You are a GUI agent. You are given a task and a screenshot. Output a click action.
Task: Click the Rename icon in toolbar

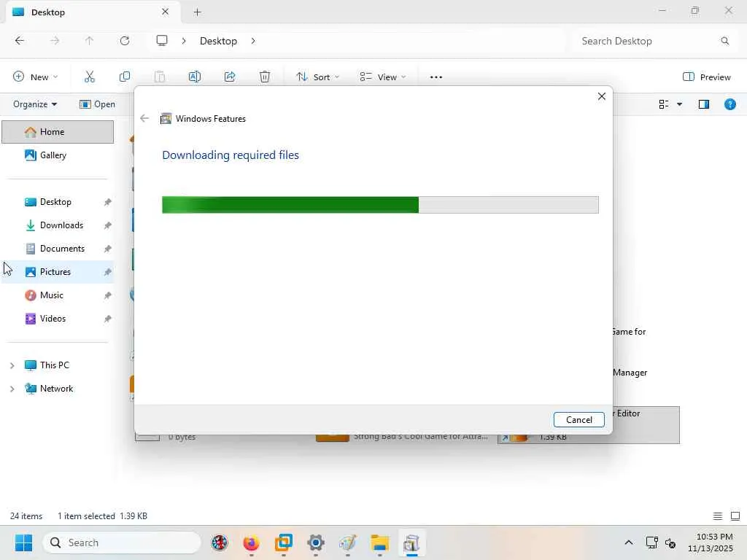coord(194,77)
